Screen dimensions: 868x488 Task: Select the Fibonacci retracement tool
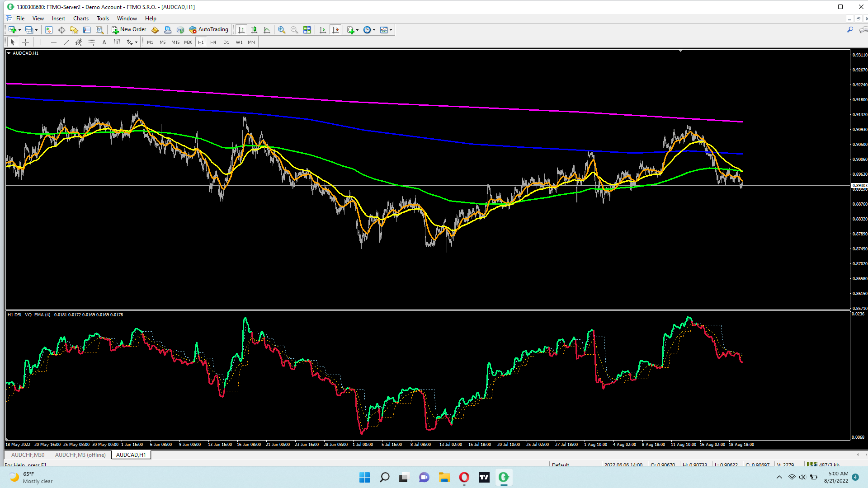(x=91, y=42)
